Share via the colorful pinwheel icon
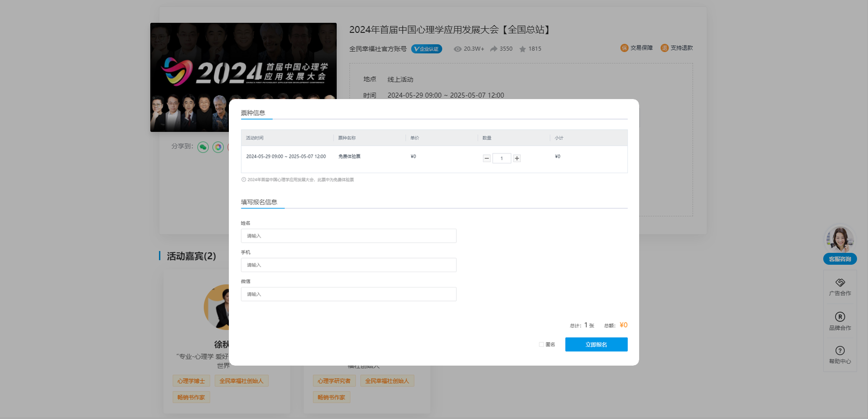Viewport: 868px width, 419px height. point(218,147)
